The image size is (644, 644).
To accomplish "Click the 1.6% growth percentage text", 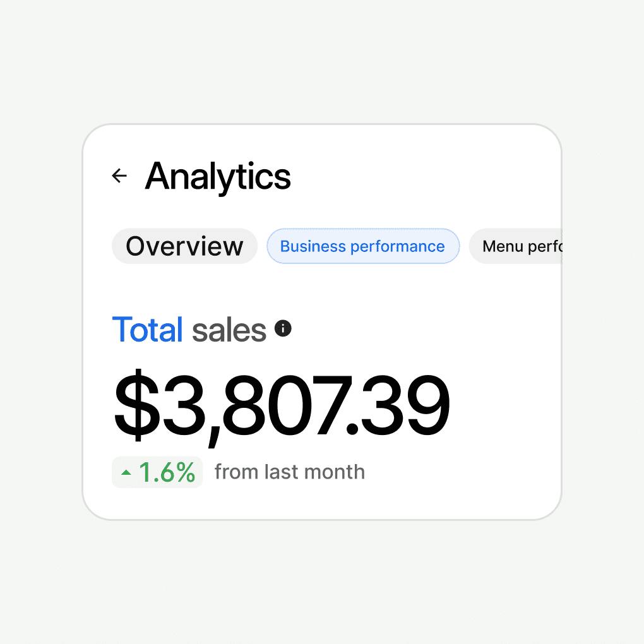I will 167,472.
